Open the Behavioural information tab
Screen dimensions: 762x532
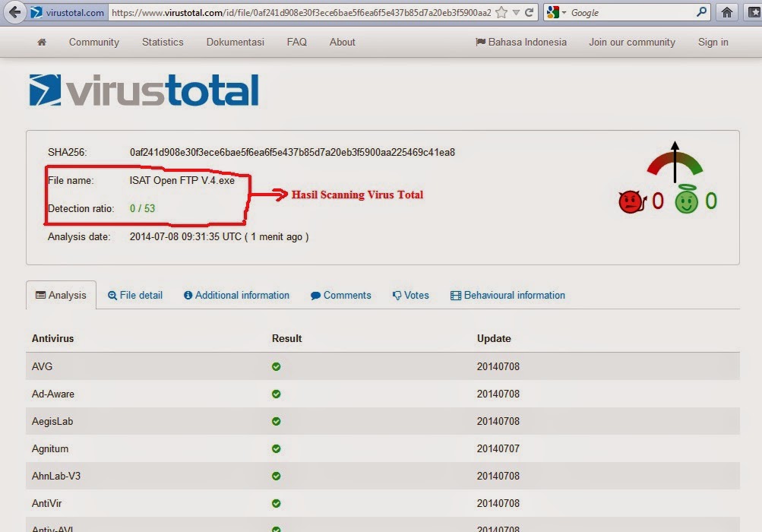pyautogui.click(x=507, y=296)
